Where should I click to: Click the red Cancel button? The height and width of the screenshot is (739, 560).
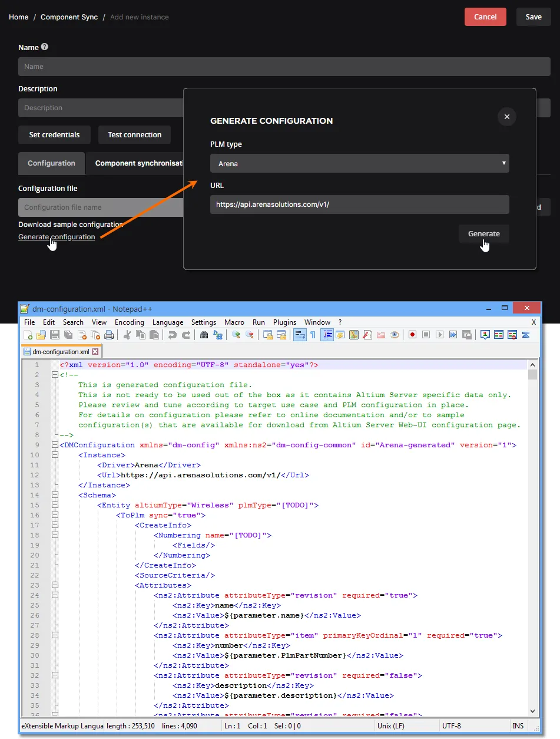[485, 17]
